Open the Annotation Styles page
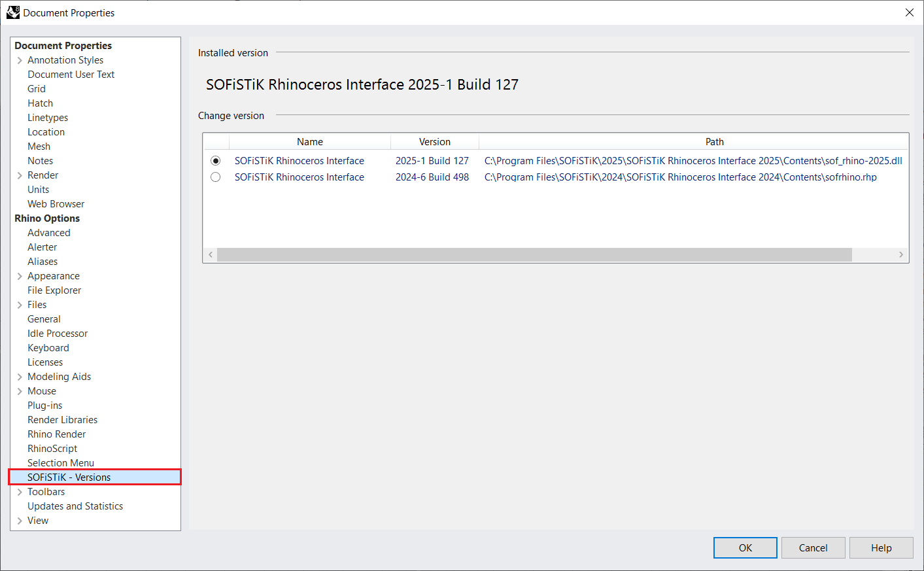Image resolution: width=924 pixels, height=571 pixels. 65,60
